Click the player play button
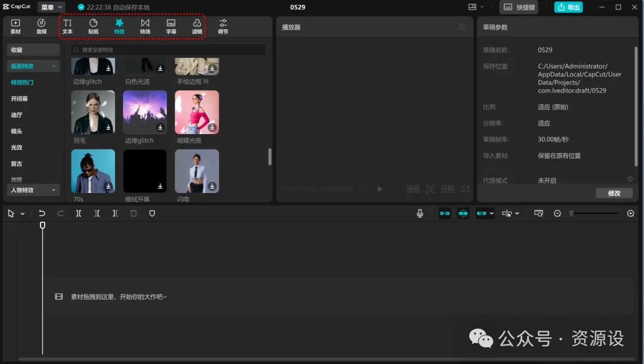Screen dimensions: 644x364 [x=380, y=189]
